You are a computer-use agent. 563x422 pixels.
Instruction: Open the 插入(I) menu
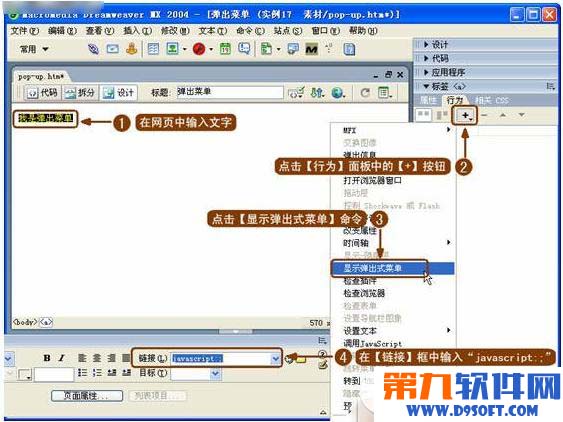pyautogui.click(x=138, y=31)
